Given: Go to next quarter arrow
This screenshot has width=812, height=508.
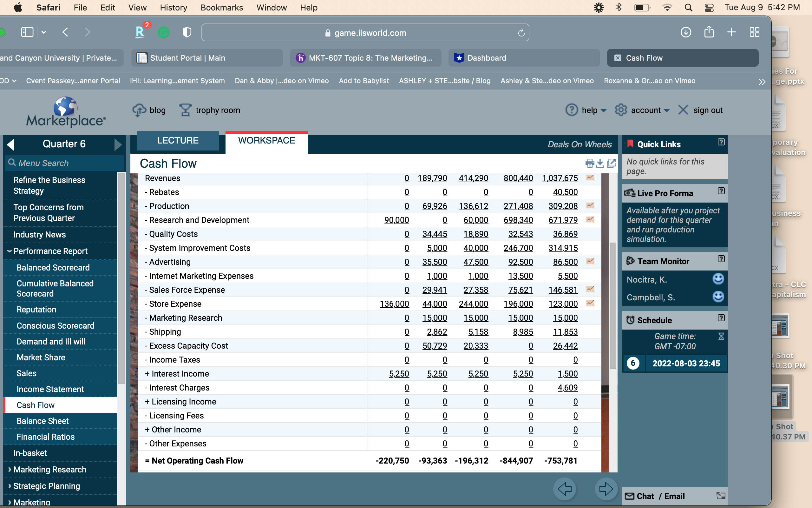Looking at the screenshot, I should [117, 144].
